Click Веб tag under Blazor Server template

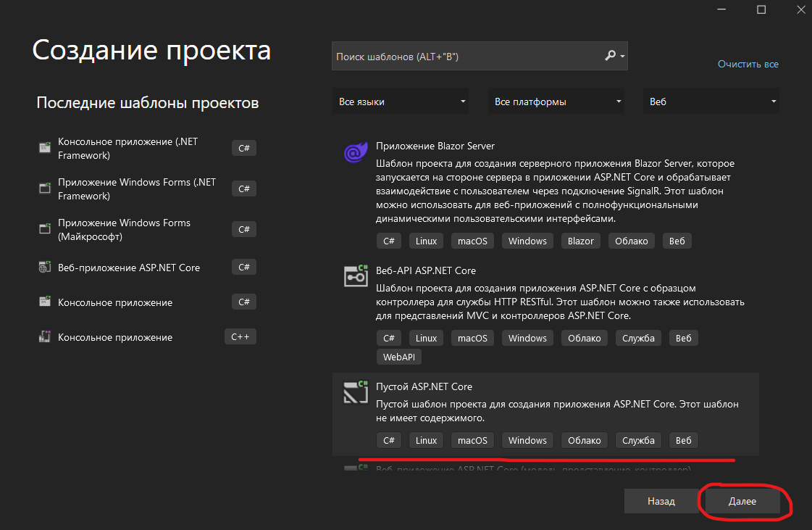click(x=677, y=241)
